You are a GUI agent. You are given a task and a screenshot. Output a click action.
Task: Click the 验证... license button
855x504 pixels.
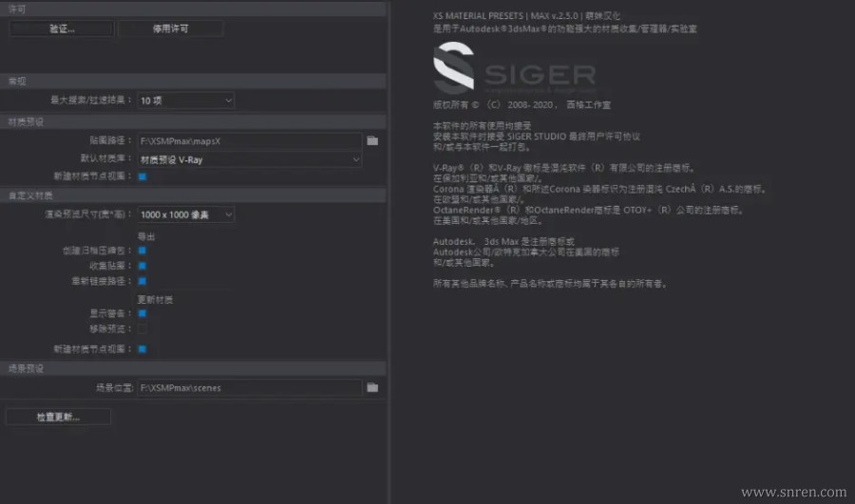[x=62, y=28]
